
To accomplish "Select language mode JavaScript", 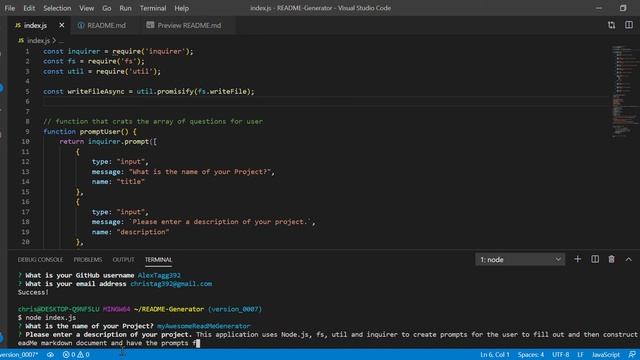I will 606,355.
